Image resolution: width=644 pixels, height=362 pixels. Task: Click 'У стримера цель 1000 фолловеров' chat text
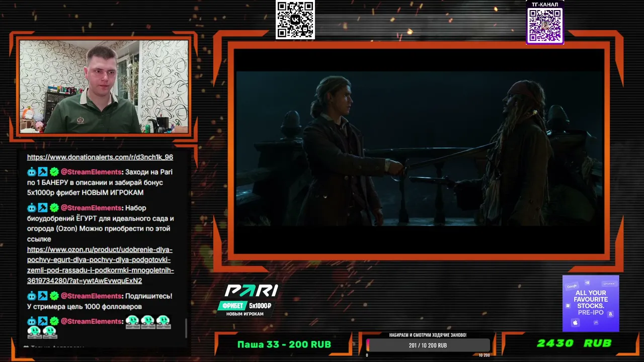(85, 307)
